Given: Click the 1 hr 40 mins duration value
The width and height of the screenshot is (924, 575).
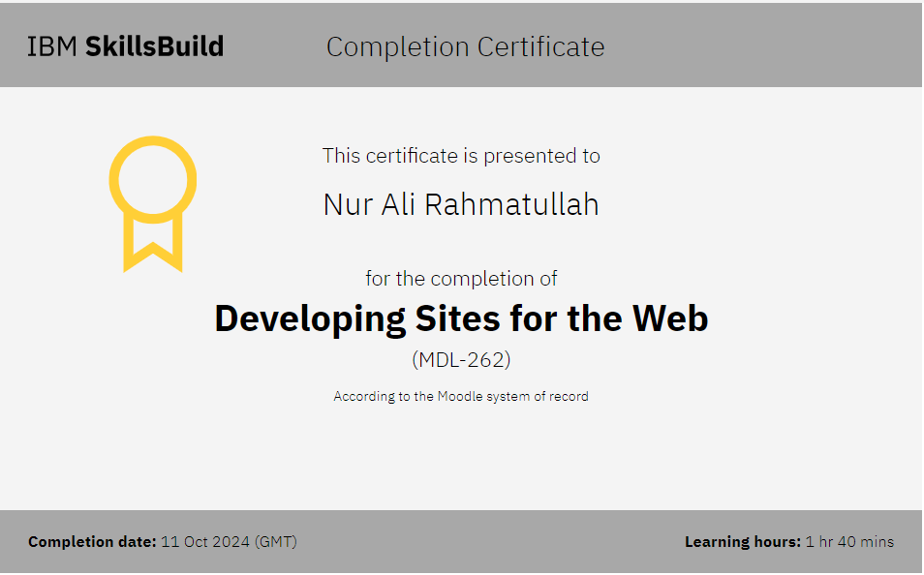Looking at the screenshot, I should pos(849,542).
